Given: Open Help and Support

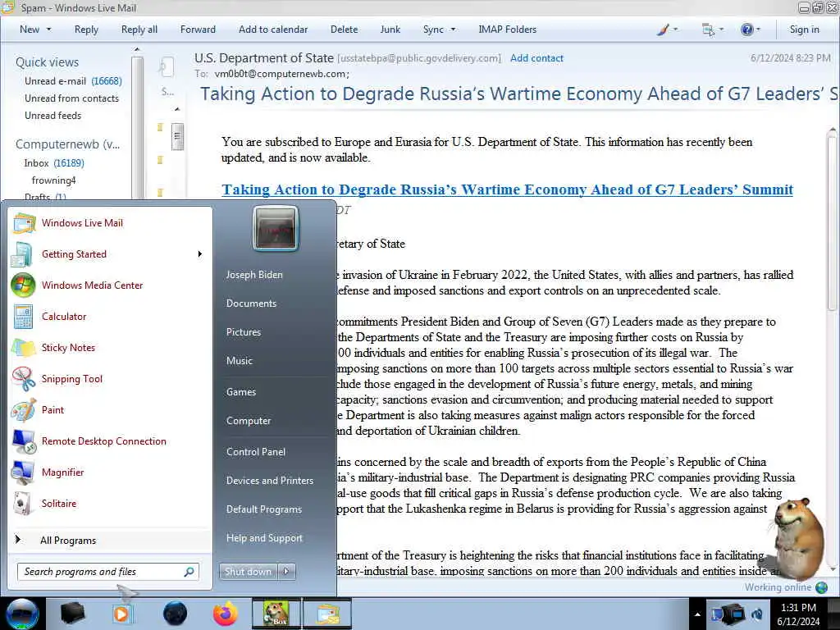Looking at the screenshot, I should pos(264,538).
